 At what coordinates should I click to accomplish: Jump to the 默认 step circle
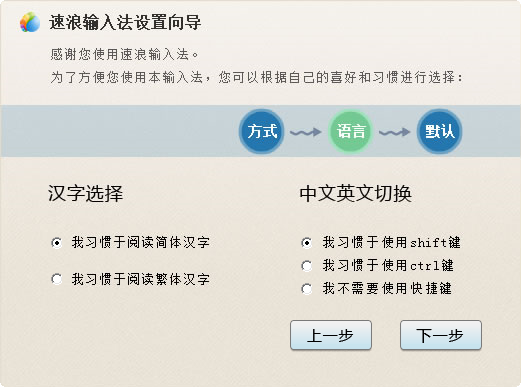point(440,131)
